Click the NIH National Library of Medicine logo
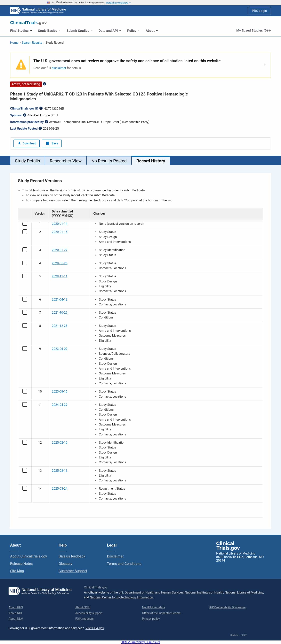Screen dimensions: 281x644 tap(38, 11)
